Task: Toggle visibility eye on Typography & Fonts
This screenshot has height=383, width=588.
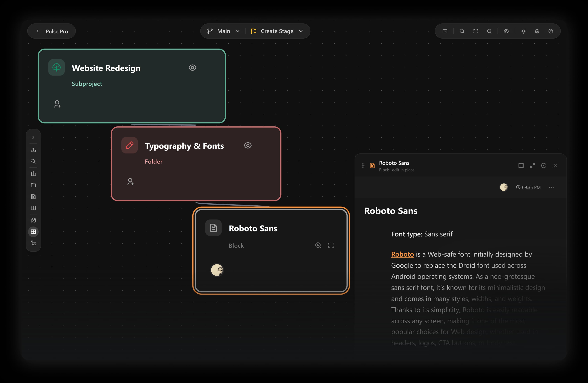Action: [248, 145]
